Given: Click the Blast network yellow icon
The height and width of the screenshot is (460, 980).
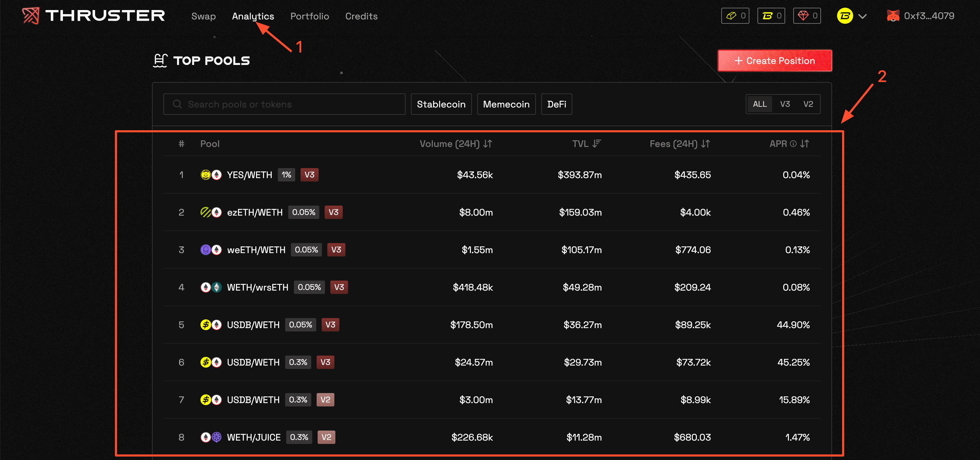Looking at the screenshot, I should tap(844, 16).
